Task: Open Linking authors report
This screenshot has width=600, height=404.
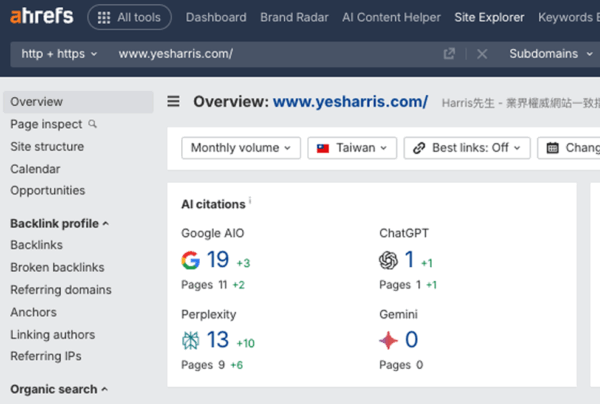Action: tap(52, 334)
